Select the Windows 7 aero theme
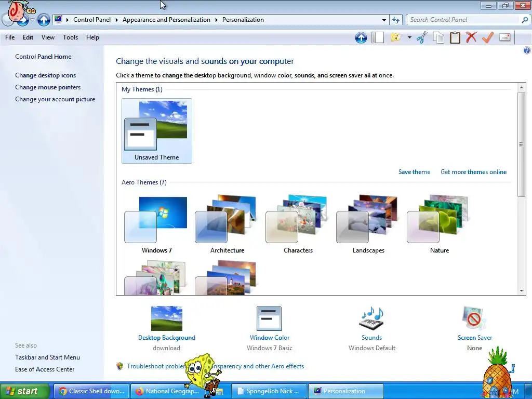 (x=157, y=224)
